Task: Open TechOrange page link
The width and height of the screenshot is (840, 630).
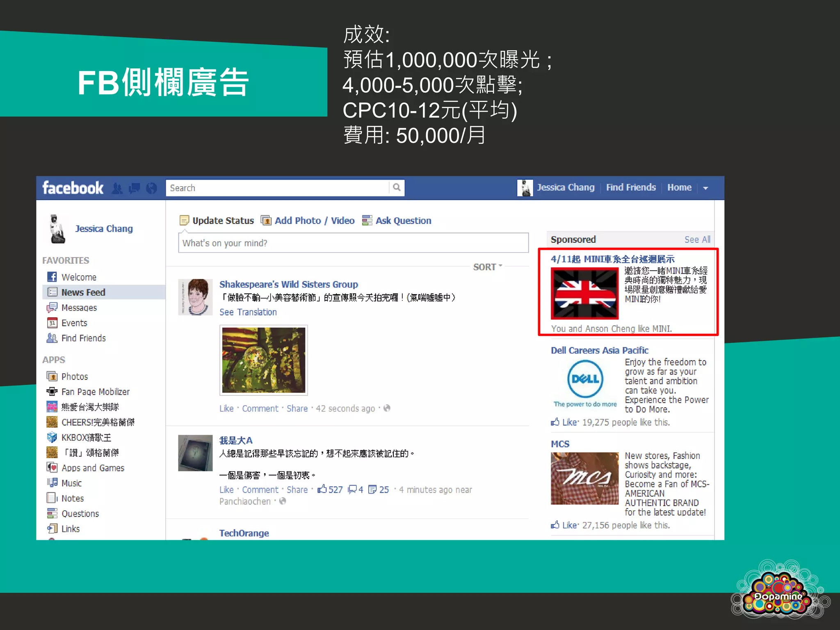Action: tap(244, 533)
